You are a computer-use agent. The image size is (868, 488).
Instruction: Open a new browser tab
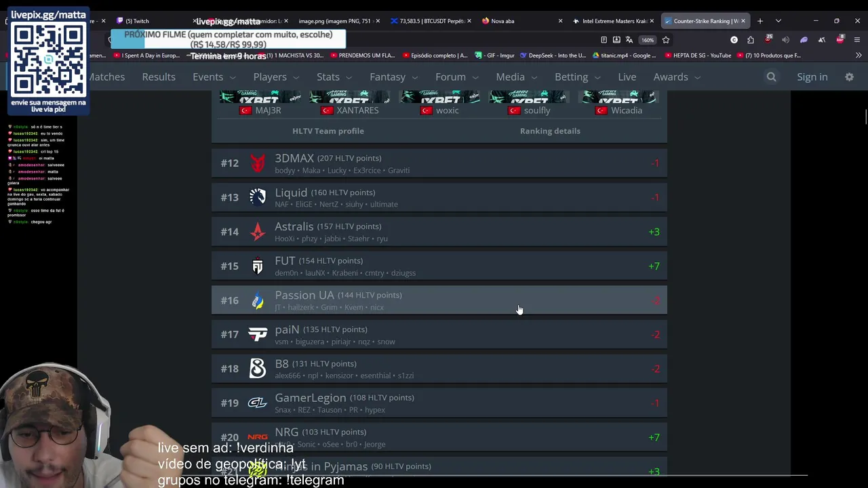[x=759, y=21]
